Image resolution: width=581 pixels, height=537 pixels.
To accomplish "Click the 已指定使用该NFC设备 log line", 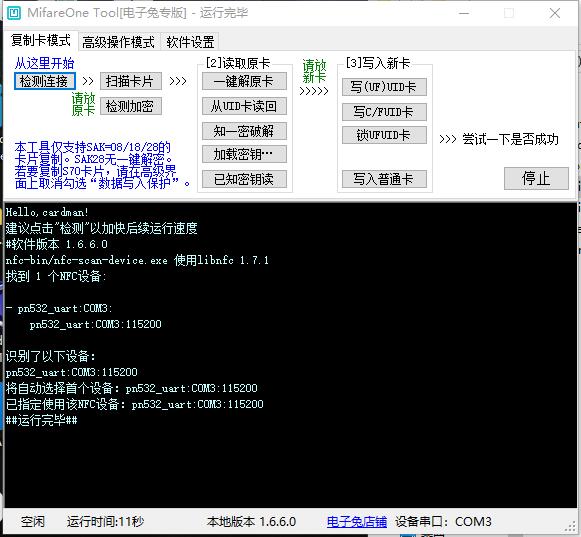I will click(135, 404).
